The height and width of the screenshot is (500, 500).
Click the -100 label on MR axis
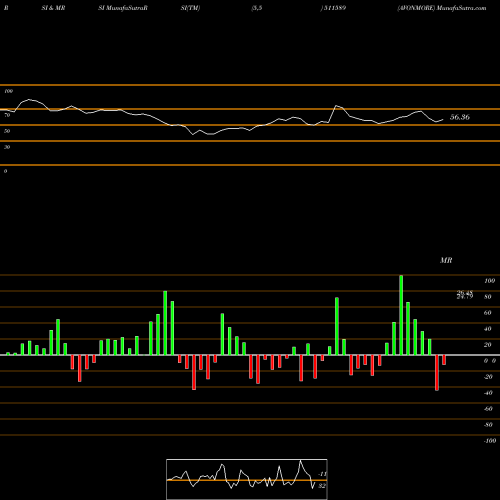[490, 441]
